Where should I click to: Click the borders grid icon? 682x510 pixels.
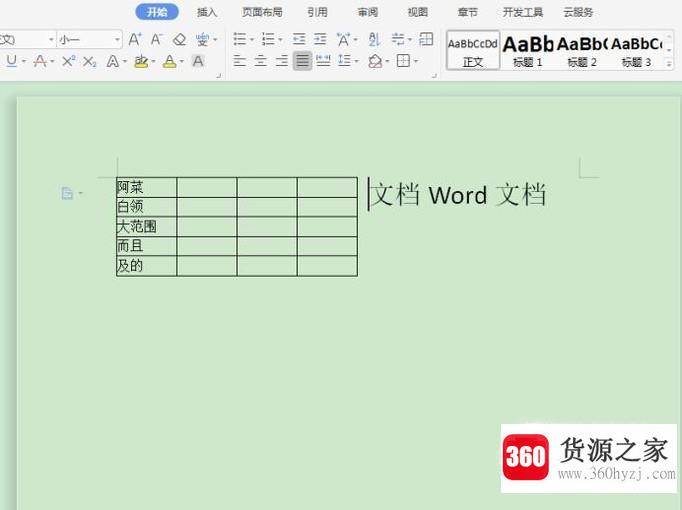tap(404, 60)
